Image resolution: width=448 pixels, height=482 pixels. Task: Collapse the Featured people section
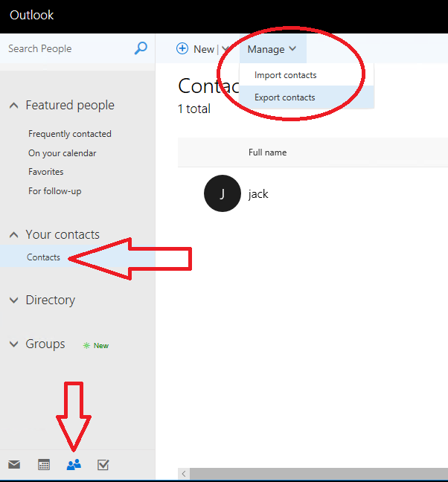(x=14, y=106)
